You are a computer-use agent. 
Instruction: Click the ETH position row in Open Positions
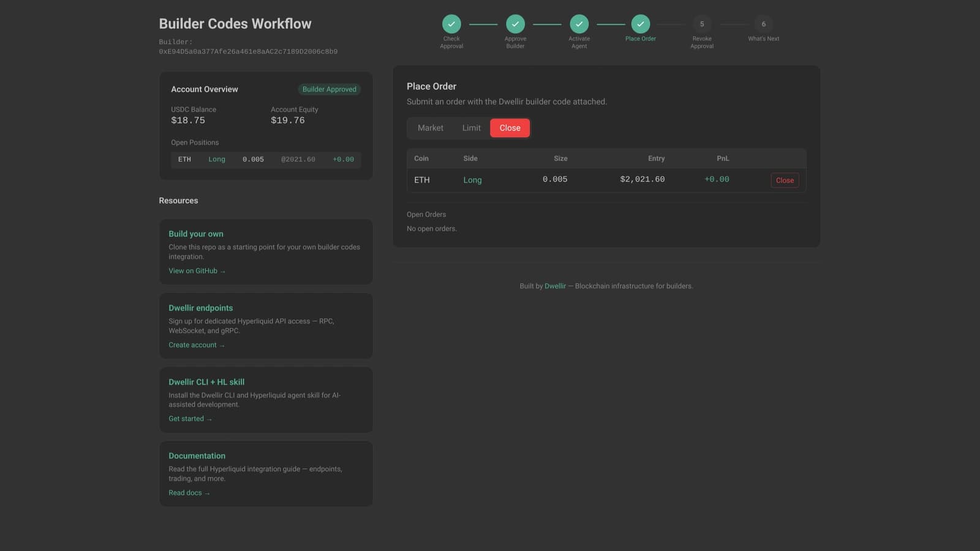[266, 159]
